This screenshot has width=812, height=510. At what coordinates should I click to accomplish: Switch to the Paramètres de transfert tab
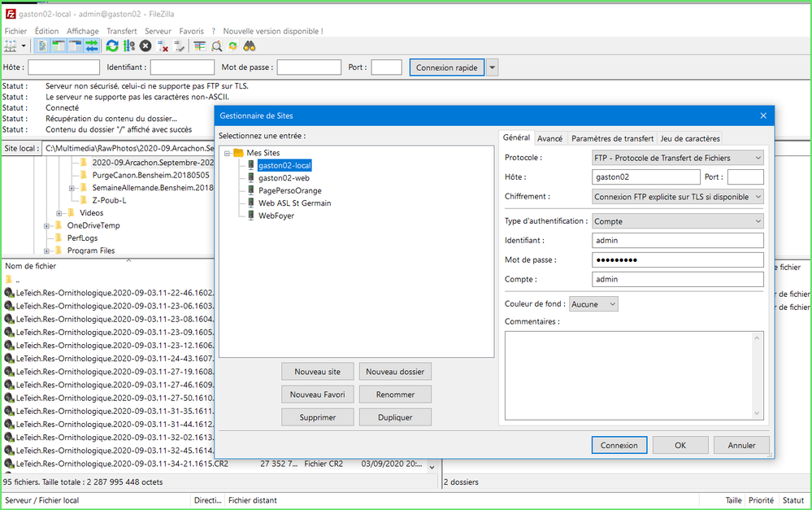click(x=611, y=138)
